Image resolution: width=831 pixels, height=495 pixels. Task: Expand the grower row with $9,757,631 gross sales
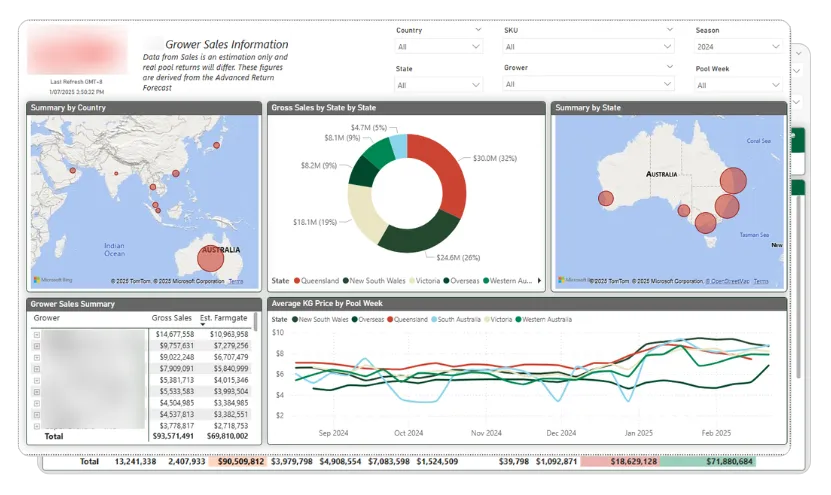click(x=37, y=346)
